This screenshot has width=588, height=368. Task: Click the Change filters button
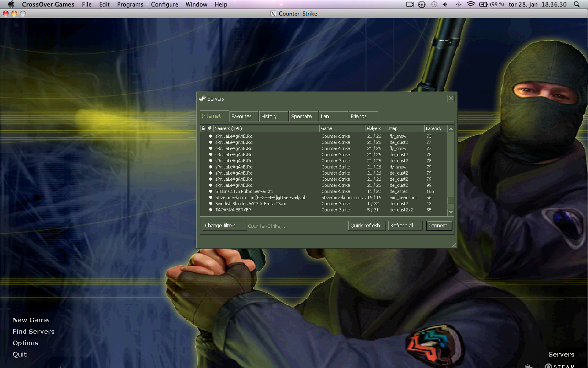pyautogui.click(x=225, y=226)
